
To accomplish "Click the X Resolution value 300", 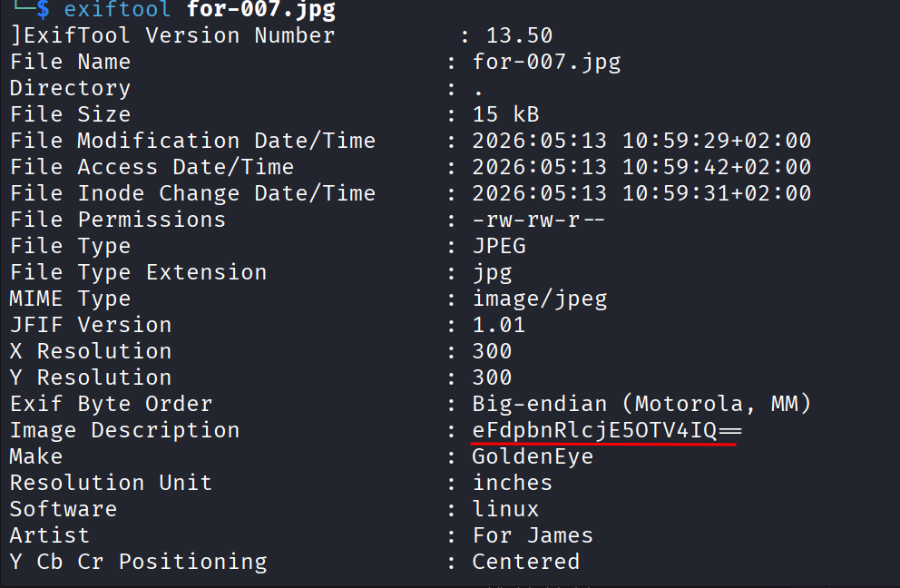I will 492,351.
